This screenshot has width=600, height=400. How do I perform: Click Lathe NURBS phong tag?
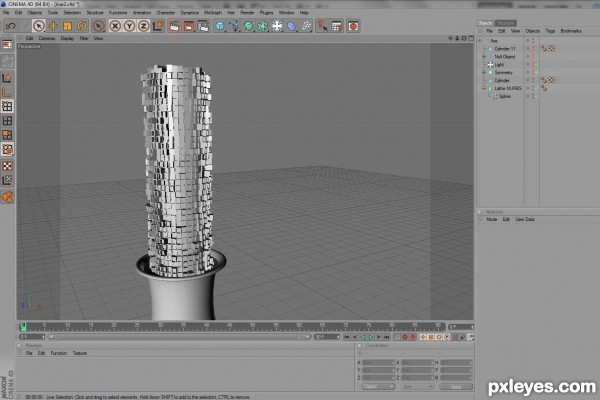[544, 88]
